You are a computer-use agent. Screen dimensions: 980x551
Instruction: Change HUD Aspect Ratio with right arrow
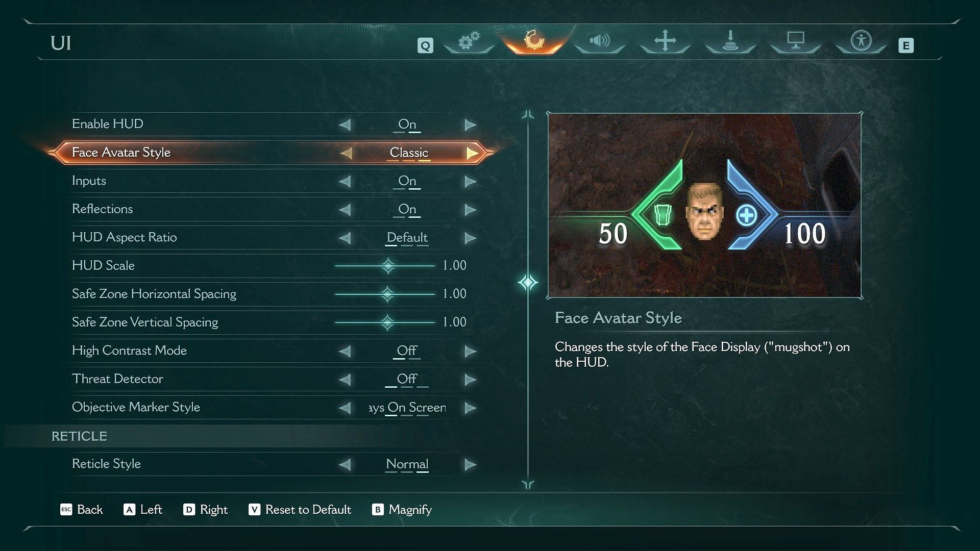pos(470,238)
